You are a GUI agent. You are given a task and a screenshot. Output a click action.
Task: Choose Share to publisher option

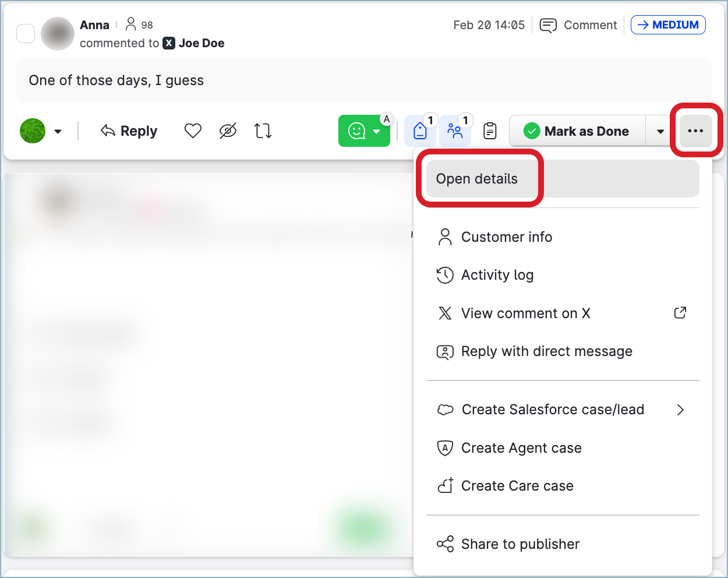pyautogui.click(x=520, y=544)
